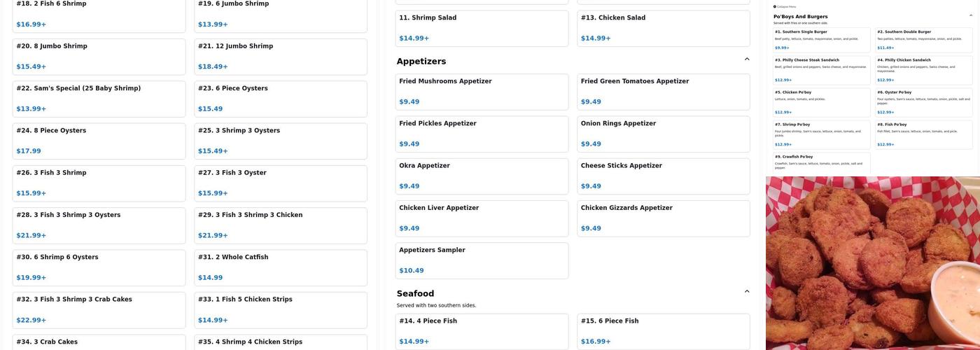
Task: Click the $9.49 price of Okra Appetizer
Action: 409,186
